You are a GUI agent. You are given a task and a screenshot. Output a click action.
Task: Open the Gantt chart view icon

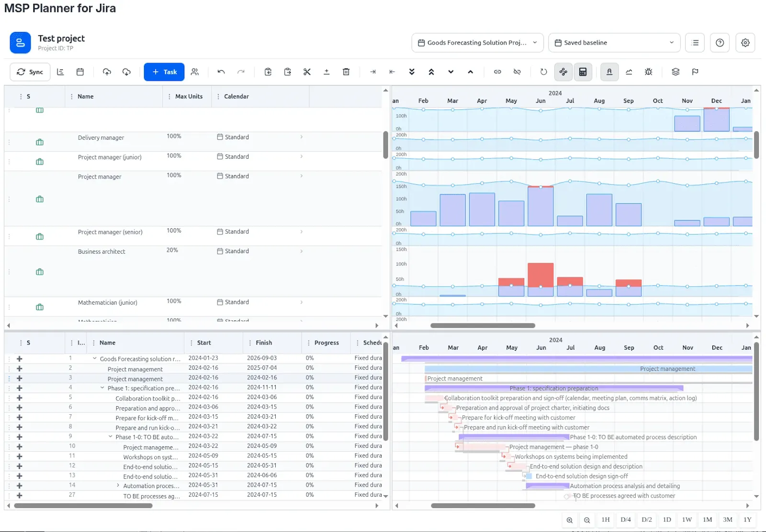(60, 72)
